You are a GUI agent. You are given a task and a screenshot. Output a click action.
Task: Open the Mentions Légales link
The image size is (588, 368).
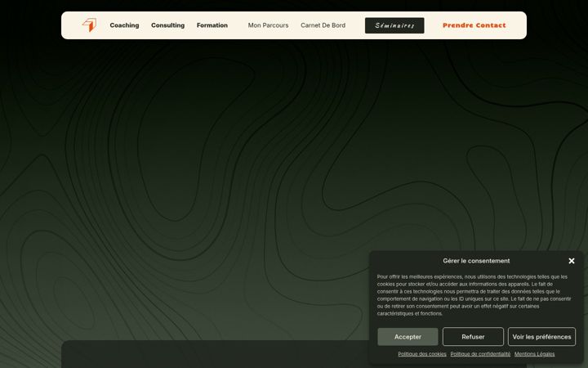pyautogui.click(x=534, y=354)
